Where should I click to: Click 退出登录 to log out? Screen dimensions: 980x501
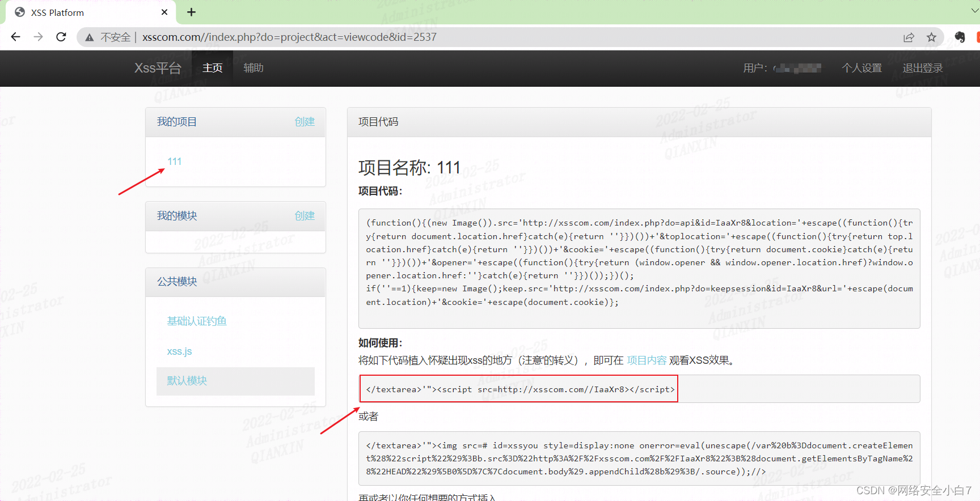point(923,68)
